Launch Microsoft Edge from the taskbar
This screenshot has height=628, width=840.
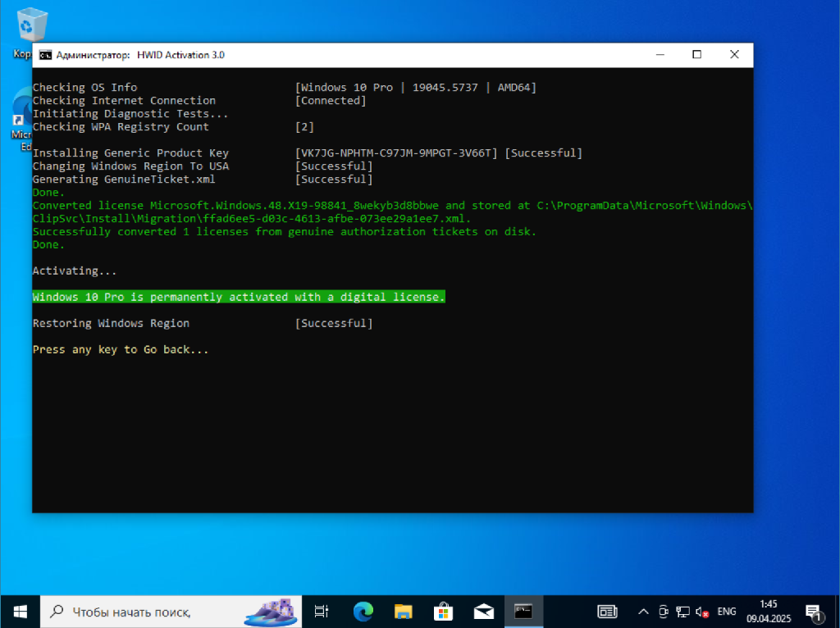[363, 612]
